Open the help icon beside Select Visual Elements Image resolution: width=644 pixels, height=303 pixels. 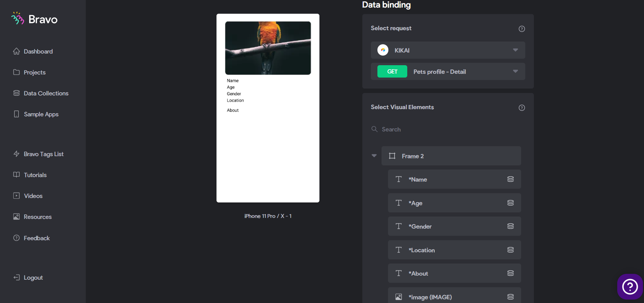click(x=522, y=108)
